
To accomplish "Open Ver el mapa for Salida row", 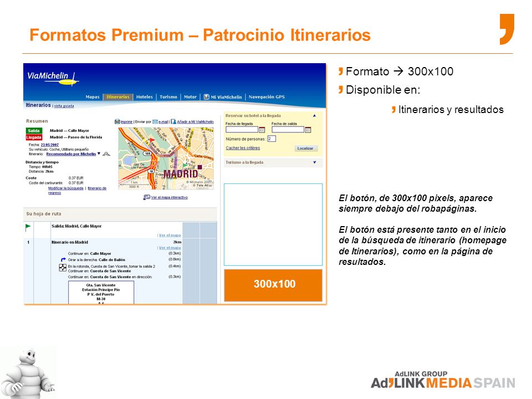I will coord(170,235).
